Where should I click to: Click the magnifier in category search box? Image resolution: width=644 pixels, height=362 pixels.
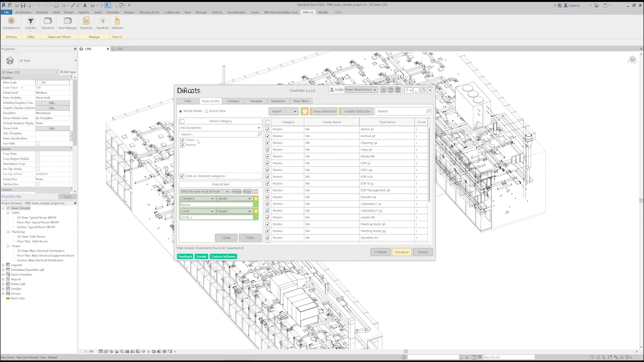point(259,134)
